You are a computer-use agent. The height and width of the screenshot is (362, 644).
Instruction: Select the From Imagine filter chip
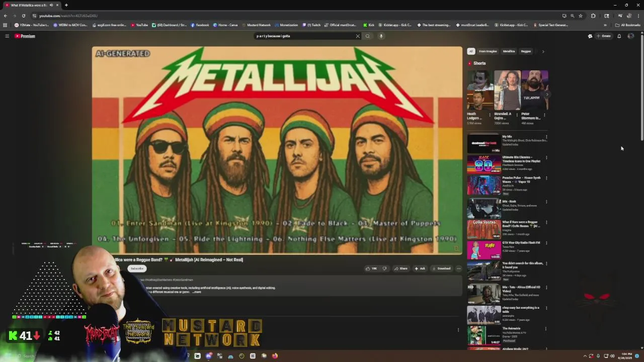(488, 51)
